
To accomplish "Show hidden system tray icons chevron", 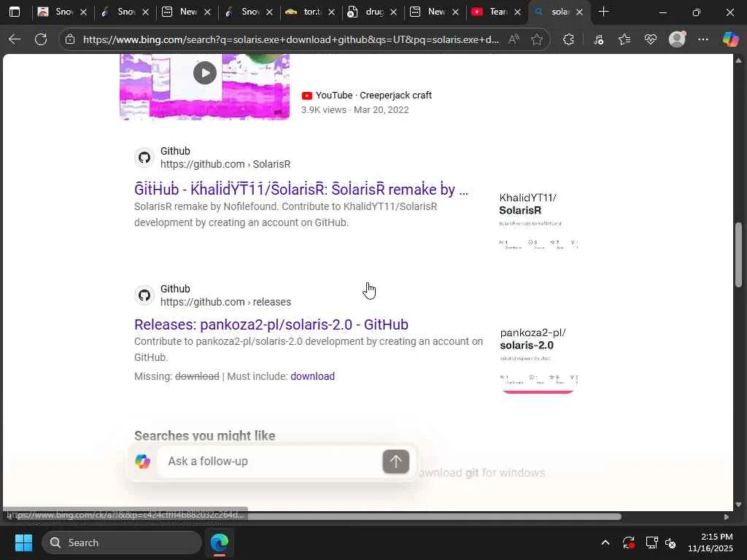I will pos(605,542).
